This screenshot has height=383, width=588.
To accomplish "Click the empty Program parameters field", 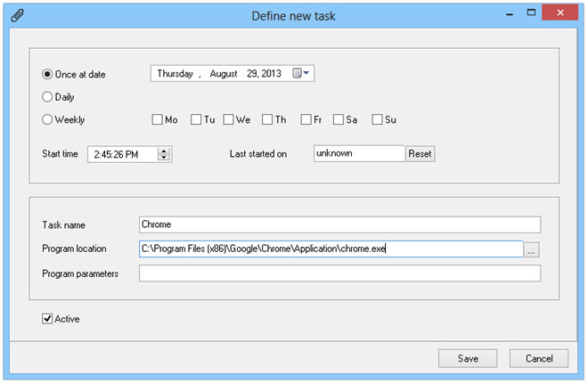I will point(339,273).
